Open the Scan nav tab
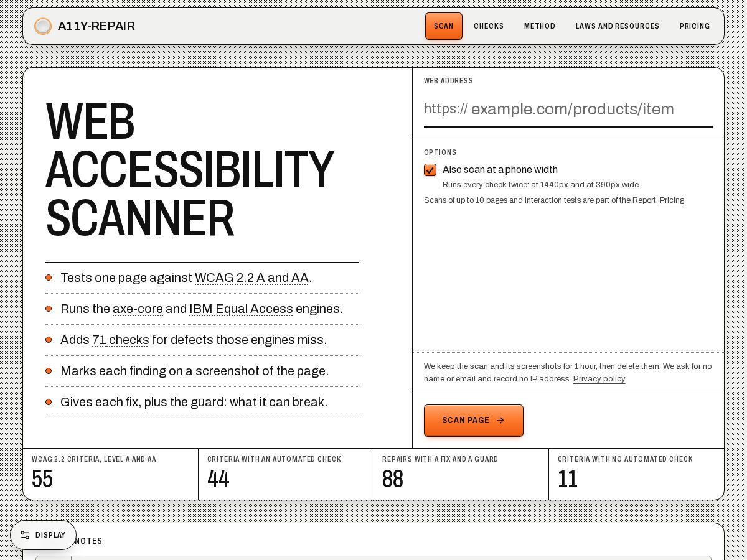 (444, 26)
